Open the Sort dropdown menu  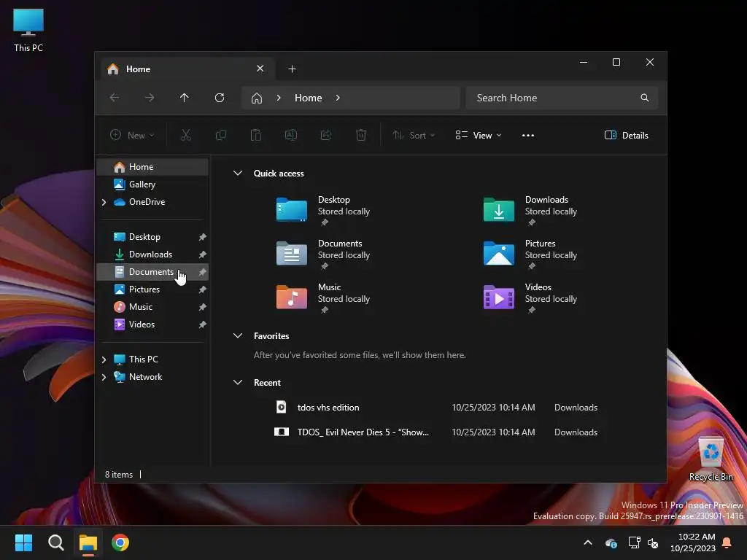(414, 135)
